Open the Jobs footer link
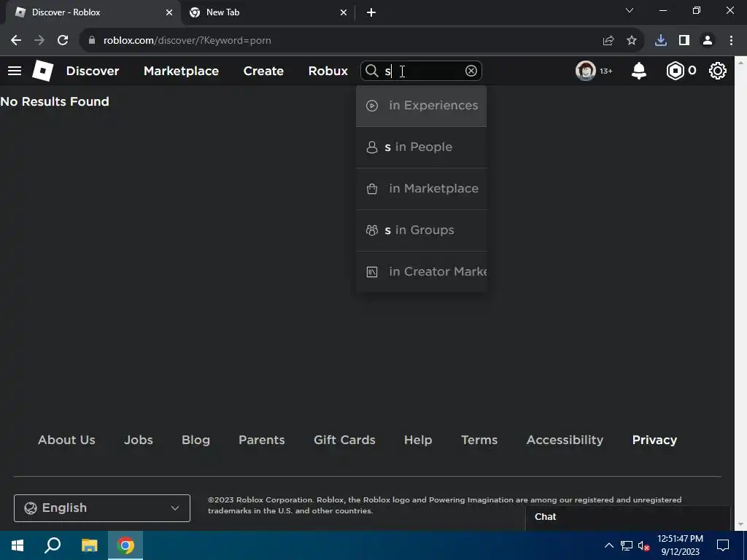 [138, 440]
